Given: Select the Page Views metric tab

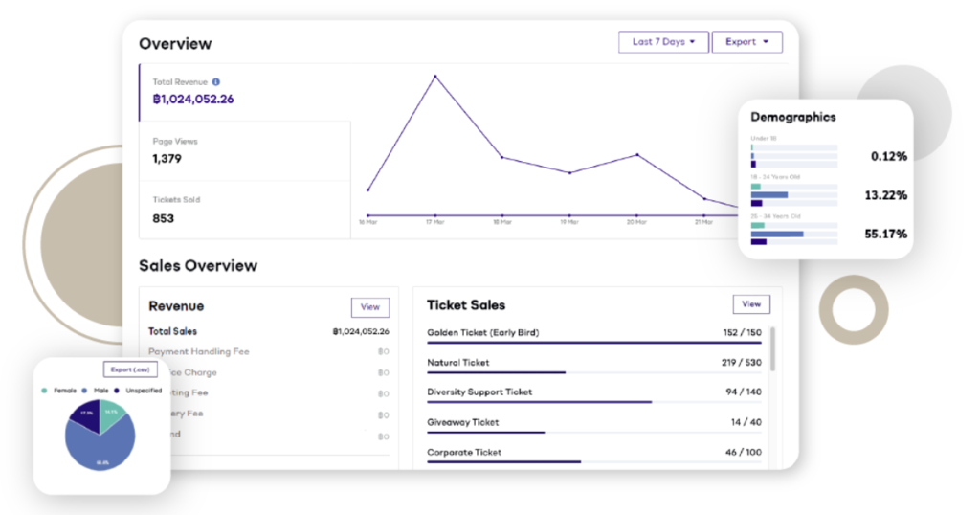Looking at the screenshot, I should click(244, 150).
